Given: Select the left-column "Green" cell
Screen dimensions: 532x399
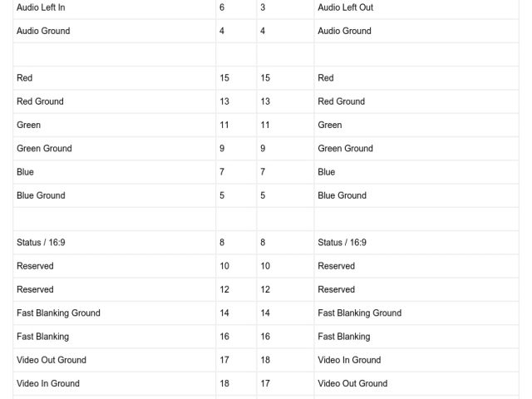Looking at the screenshot, I should 28,125.
